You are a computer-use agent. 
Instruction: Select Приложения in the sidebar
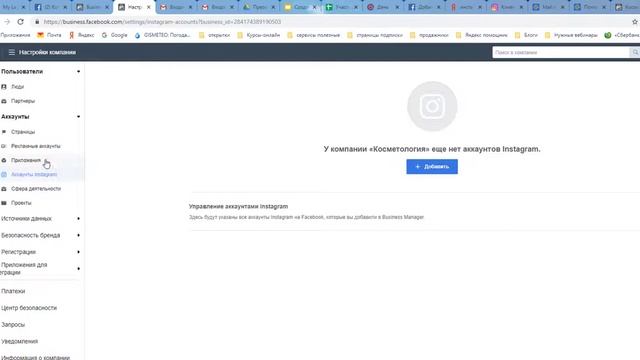(26, 160)
